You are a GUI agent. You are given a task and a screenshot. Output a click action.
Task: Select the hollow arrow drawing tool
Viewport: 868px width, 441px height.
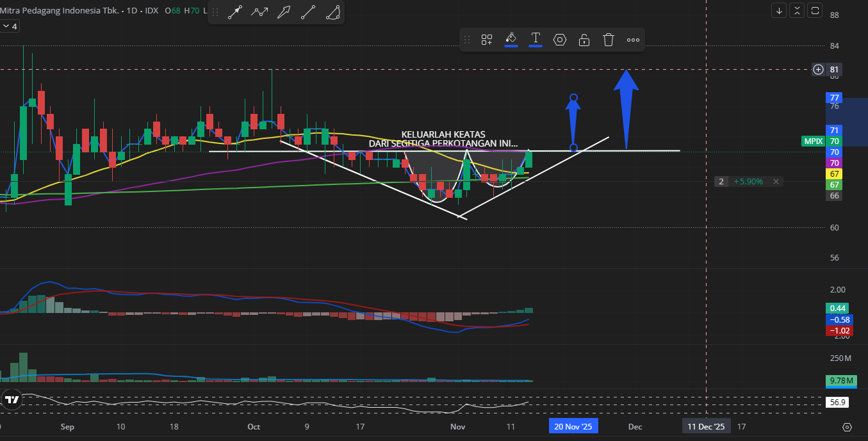pyautogui.click(x=284, y=12)
